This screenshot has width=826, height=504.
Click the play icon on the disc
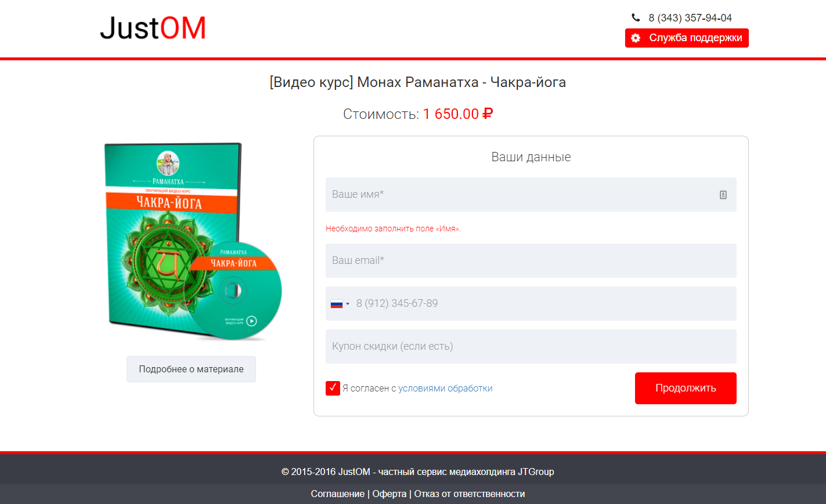[251, 321]
